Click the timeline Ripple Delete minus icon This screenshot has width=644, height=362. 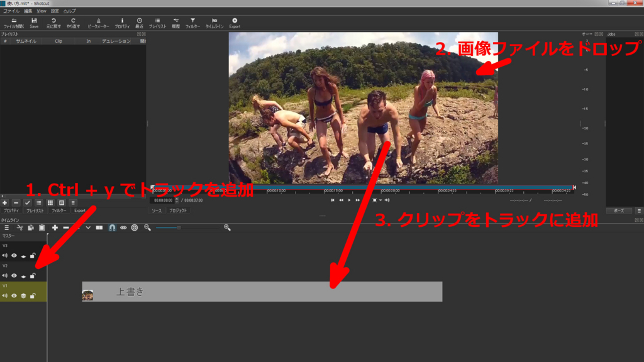[66, 228]
